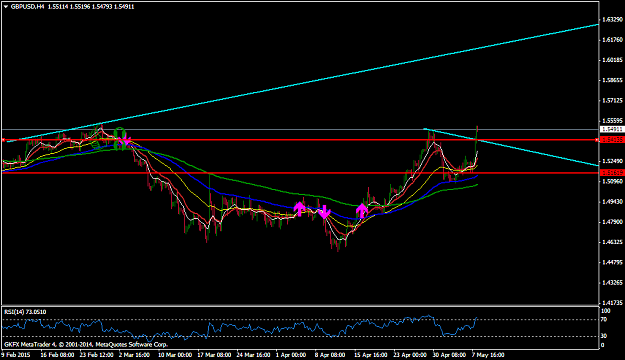Click the 1.50960 price axis label

point(612,181)
